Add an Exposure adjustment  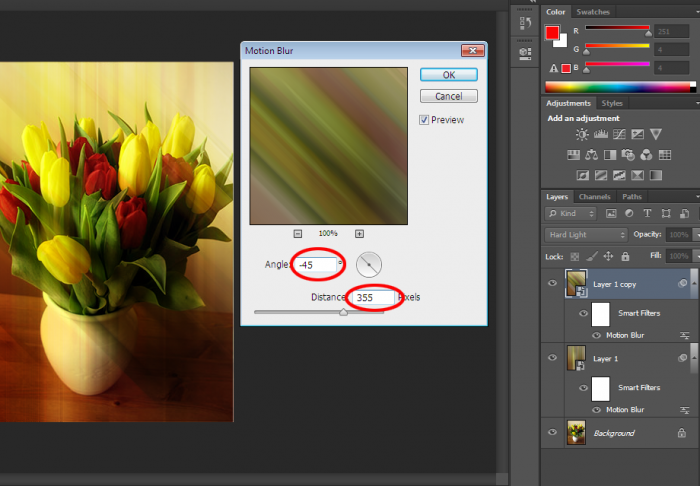pos(637,134)
